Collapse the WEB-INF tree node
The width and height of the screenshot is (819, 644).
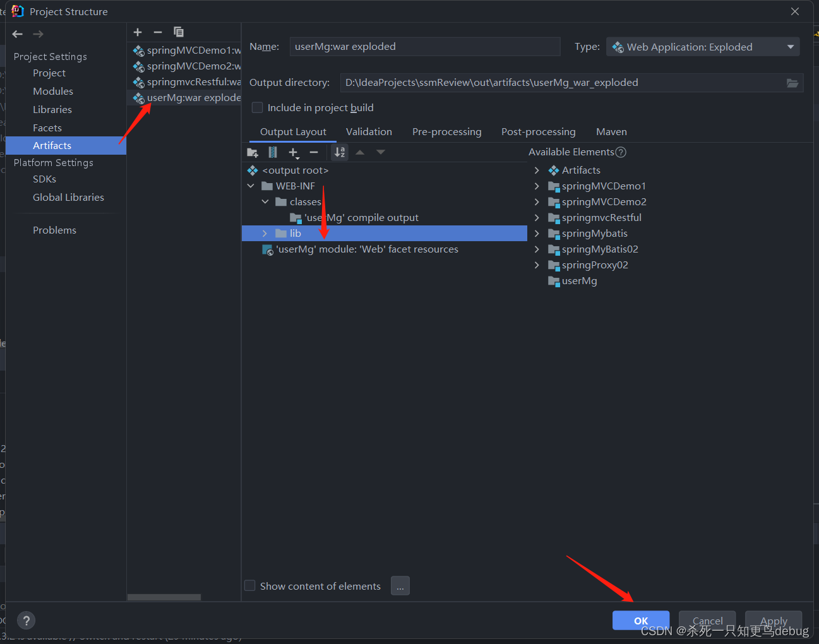tap(251, 186)
